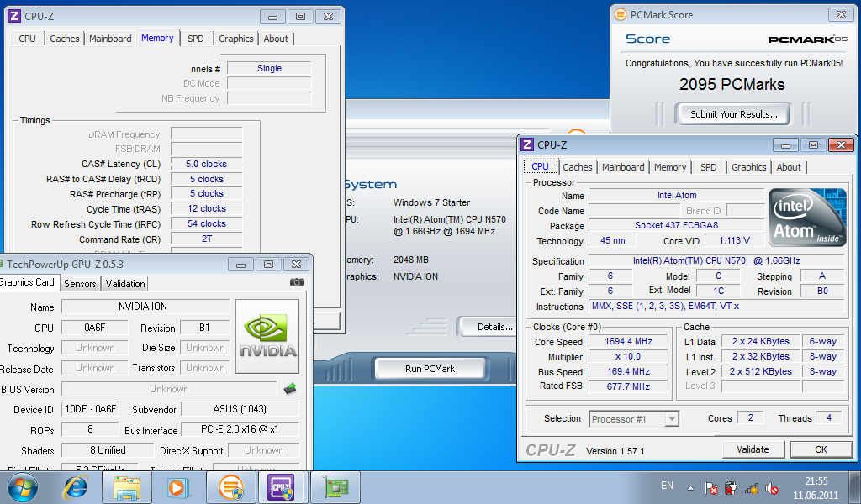Click the Run PCMark button

430,369
